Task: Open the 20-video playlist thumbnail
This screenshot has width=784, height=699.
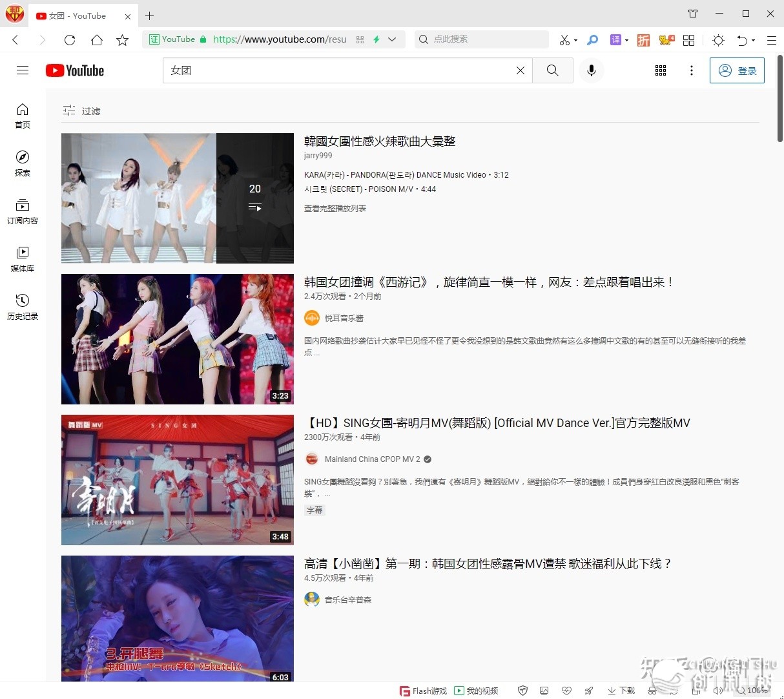Action: click(178, 198)
